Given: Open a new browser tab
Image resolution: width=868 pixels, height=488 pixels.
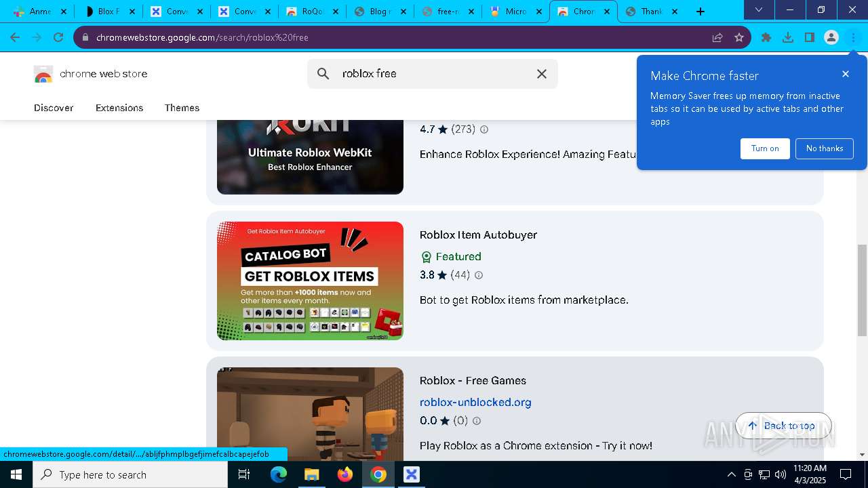Looking at the screenshot, I should [x=701, y=12].
